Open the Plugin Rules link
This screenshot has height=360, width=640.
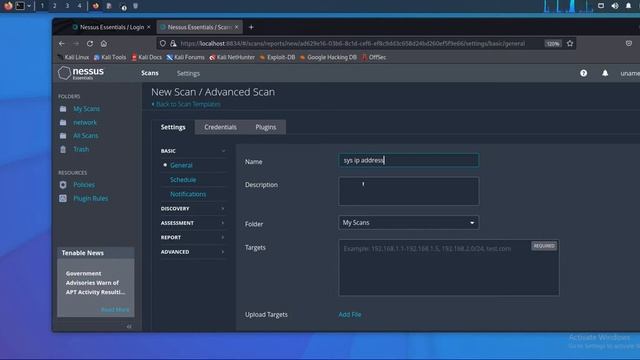coord(91,198)
